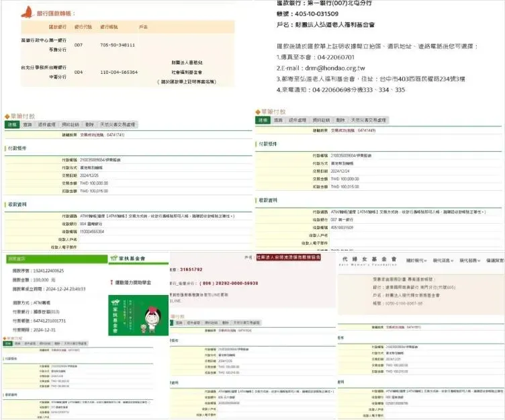Viewport: 505px width, 420px height.
Task: Expand the 現代訊息 menu
Action: tap(443, 261)
